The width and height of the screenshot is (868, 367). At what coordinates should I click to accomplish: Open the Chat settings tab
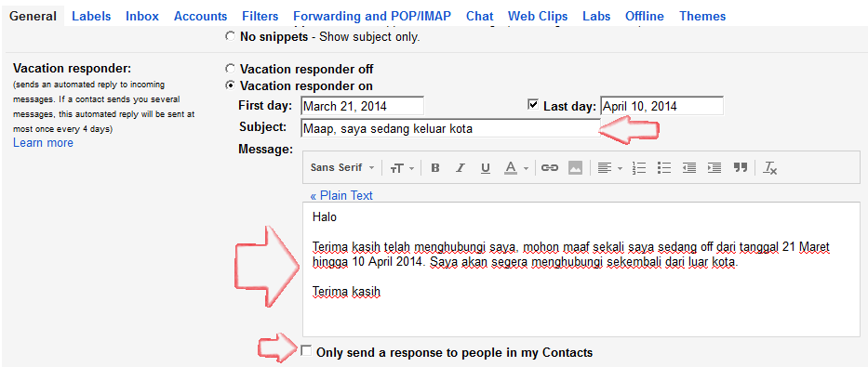[x=479, y=17]
